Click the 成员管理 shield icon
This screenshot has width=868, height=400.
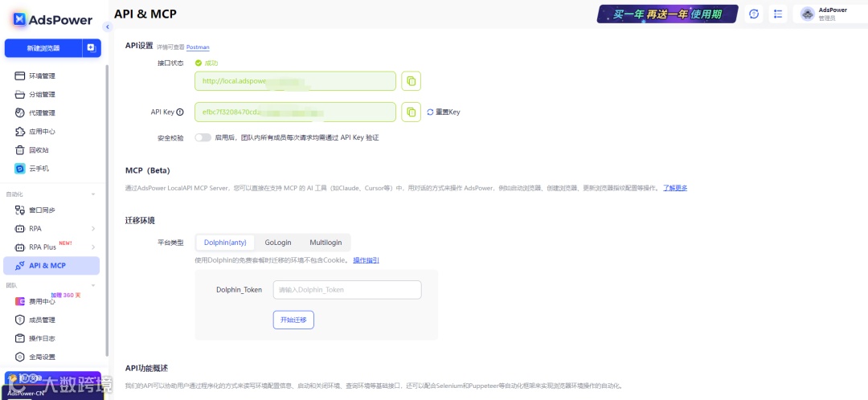pyautogui.click(x=20, y=320)
